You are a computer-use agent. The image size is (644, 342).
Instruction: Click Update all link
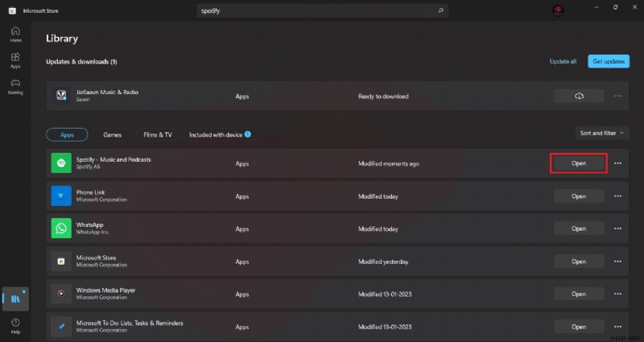point(563,61)
